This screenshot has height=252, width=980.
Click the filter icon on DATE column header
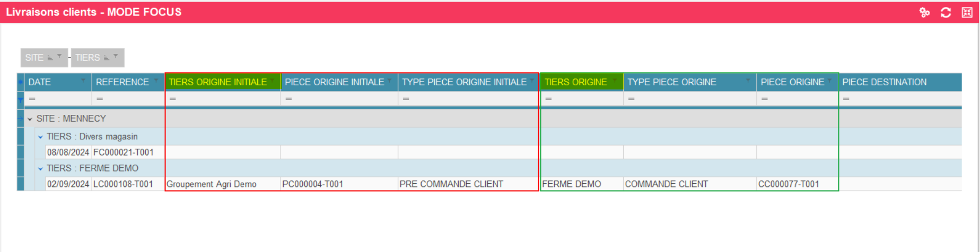coord(83,81)
